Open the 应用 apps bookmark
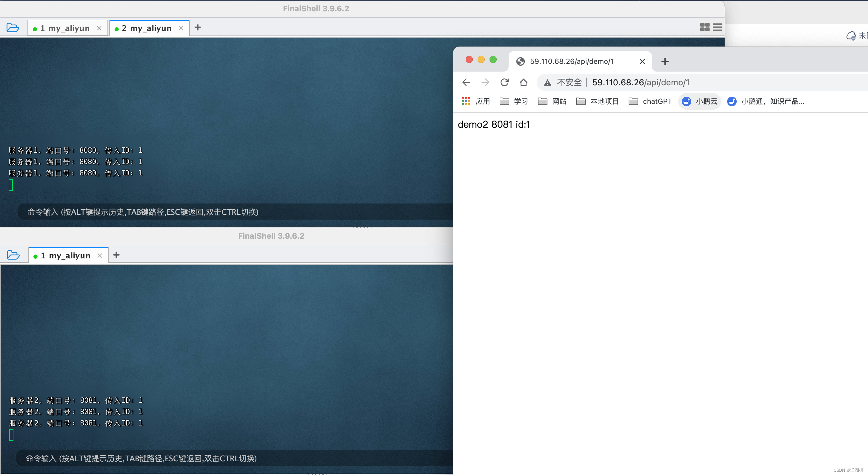Screen dimensions: 868x475 coord(476,101)
